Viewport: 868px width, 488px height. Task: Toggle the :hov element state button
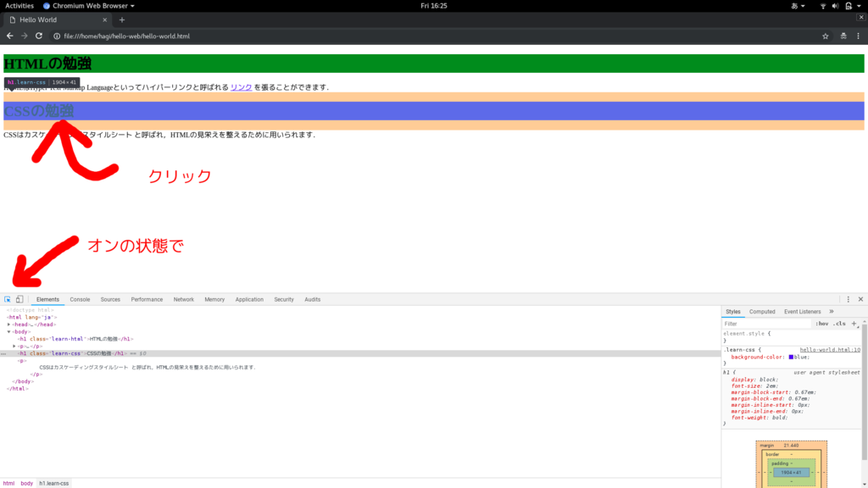pyautogui.click(x=822, y=324)
